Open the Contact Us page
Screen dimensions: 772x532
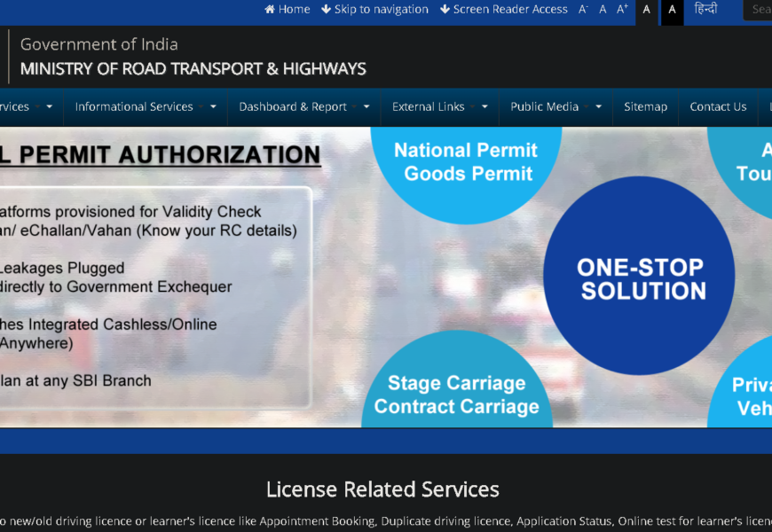[x=718, y=106]
